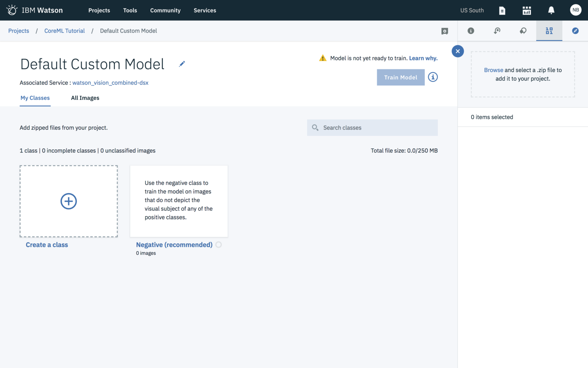Click the blue compass icon
Screen dimensions: 588x368
click(x=575, y=31)
